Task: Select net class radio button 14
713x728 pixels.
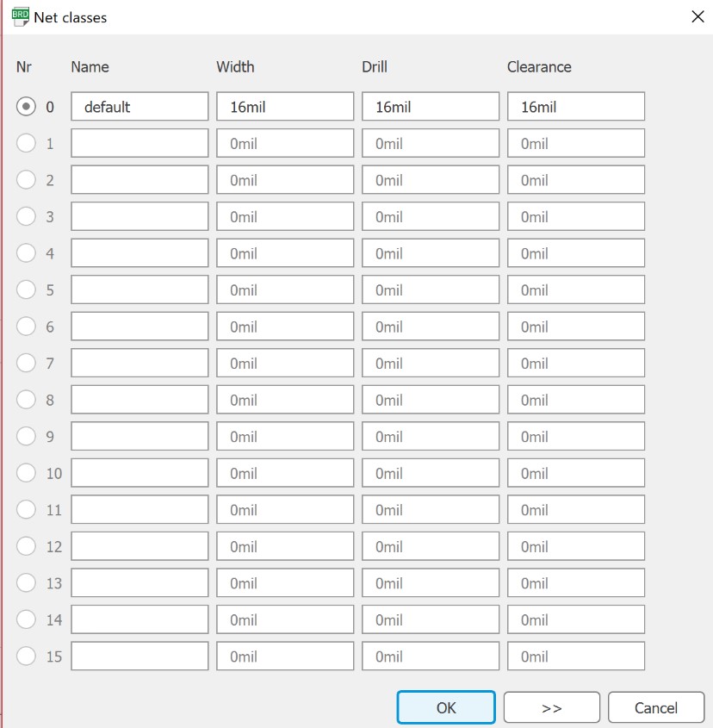Action: (26, 619)
